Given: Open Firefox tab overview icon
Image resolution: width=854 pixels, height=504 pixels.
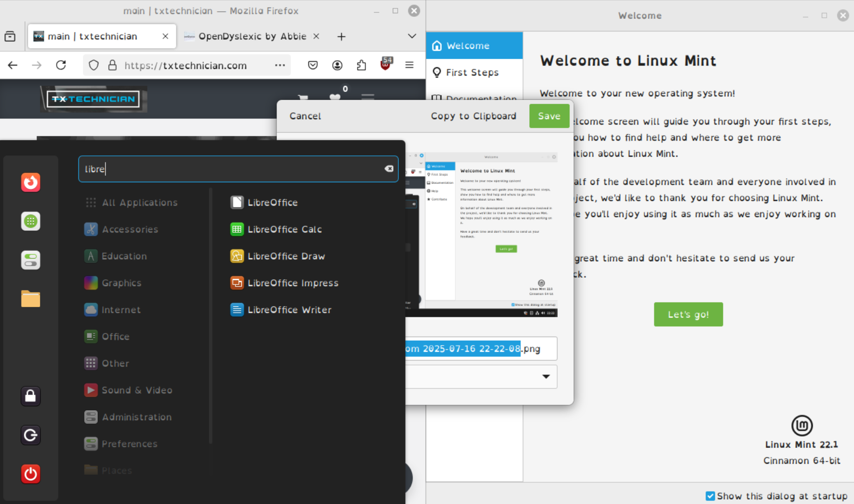Looking at the screenshot, I should [x=10, y=36].
